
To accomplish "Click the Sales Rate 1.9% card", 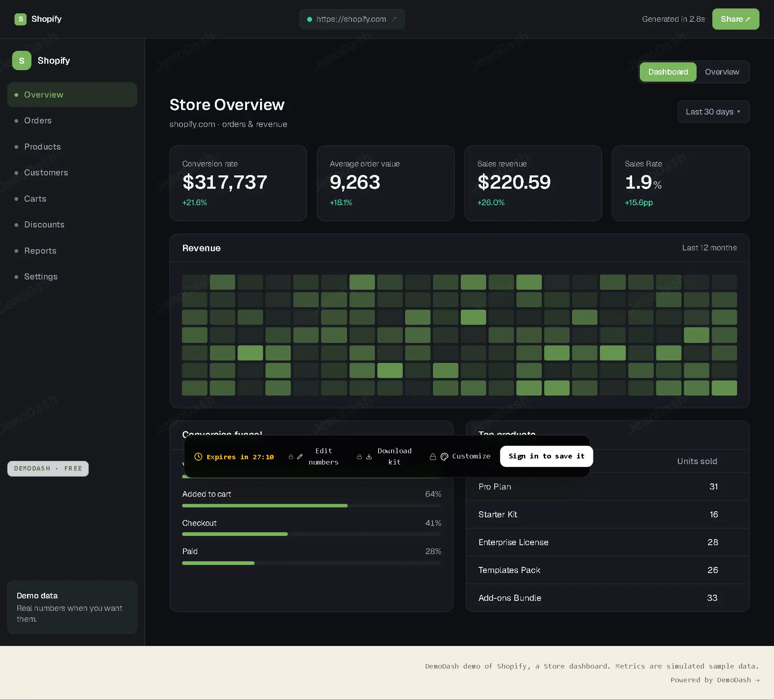I will pos(681,183).
